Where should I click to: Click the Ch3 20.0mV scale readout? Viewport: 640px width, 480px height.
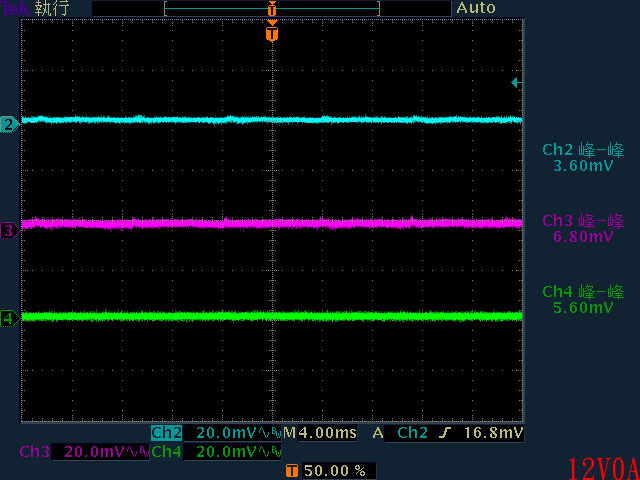pos(100,452)
